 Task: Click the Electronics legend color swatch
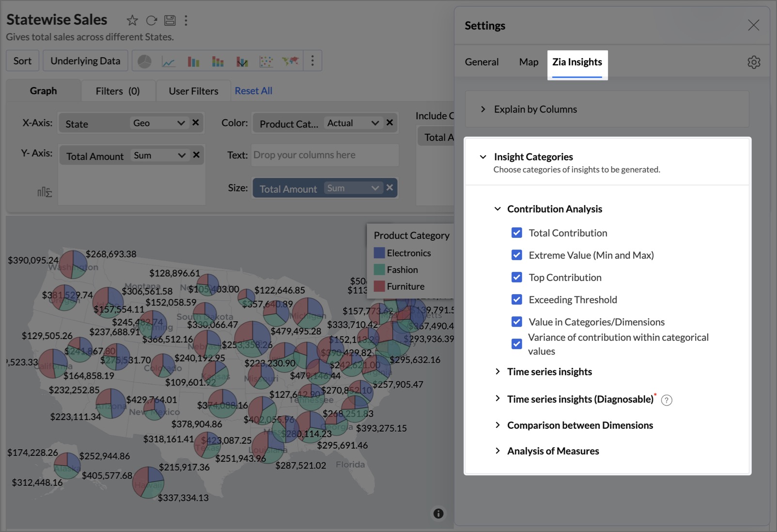coord(379,253)
